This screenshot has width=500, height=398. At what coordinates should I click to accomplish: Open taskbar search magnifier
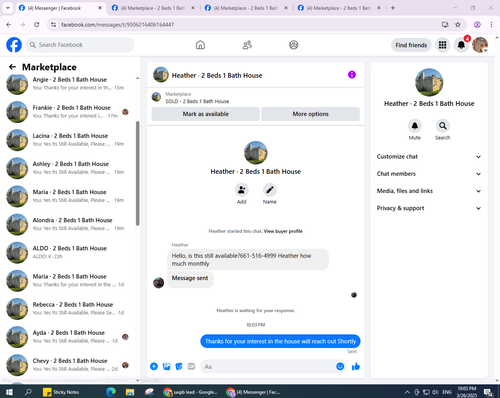pos(28,392)
